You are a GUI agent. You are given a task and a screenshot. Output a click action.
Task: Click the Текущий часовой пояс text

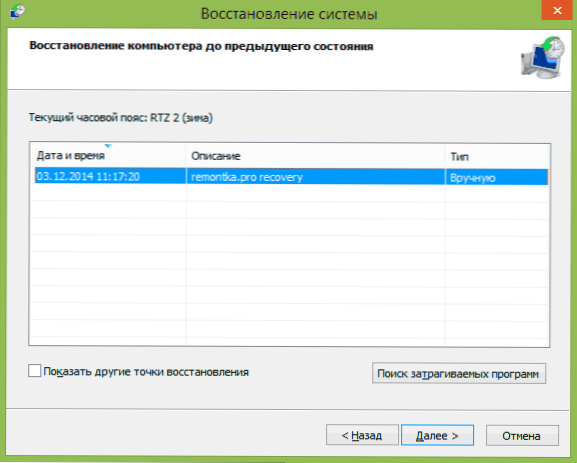coord(121,118)
